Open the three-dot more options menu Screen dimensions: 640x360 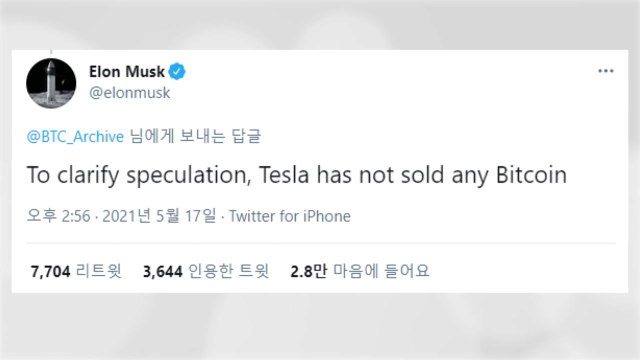606,71
